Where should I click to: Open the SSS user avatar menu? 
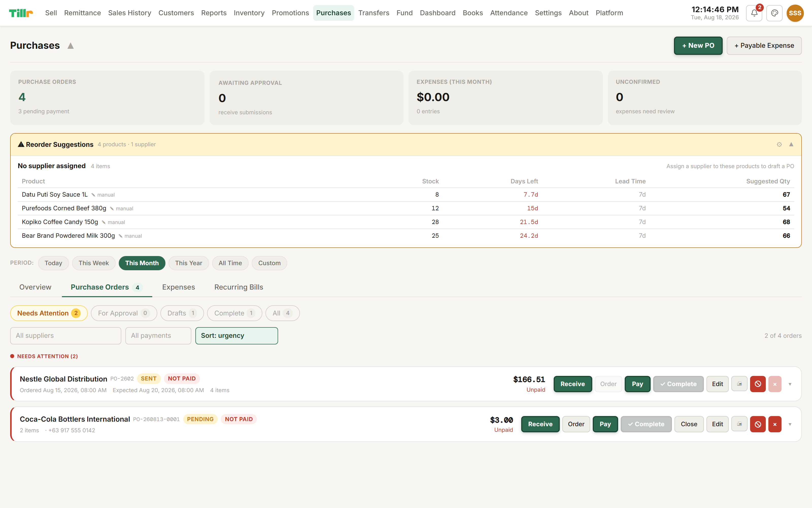point(795,13)
